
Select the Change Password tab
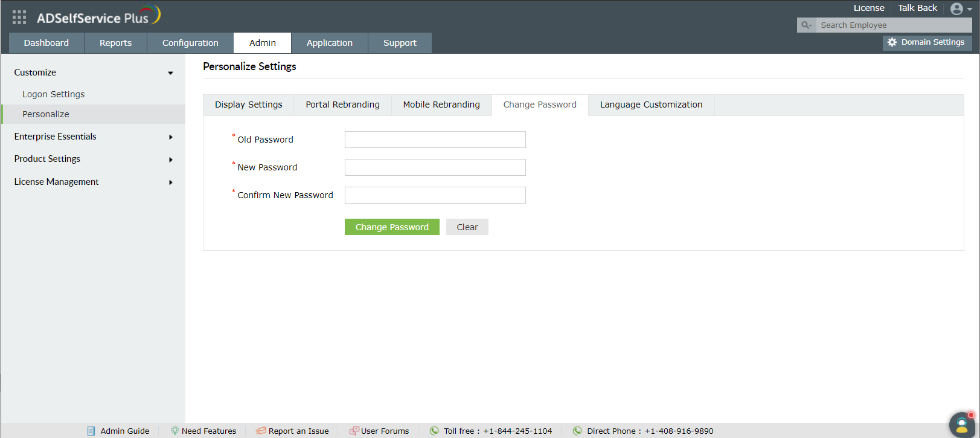click(x=540, y=105)
